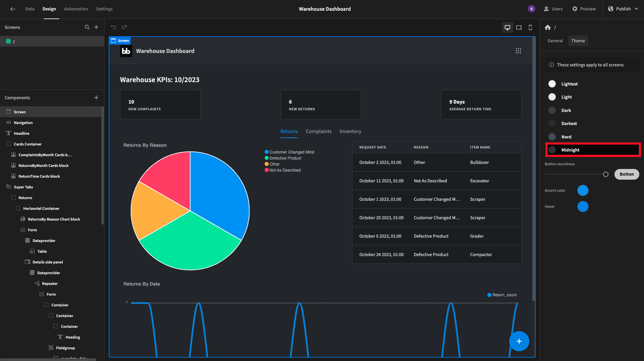
Task: Add component with plus in Components
Action: click(x=96, y=98)
